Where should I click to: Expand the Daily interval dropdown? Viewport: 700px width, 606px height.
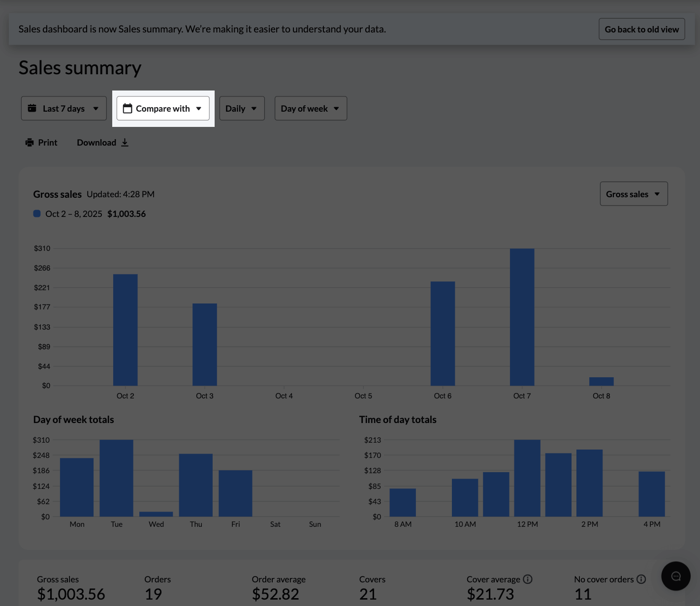[242, 108]
